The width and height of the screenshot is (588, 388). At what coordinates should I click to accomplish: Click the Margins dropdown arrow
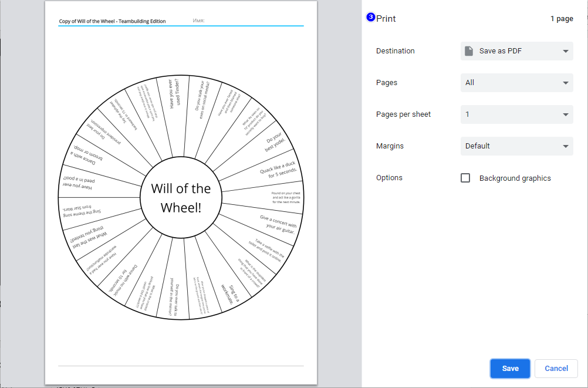[x=565, y=146]
